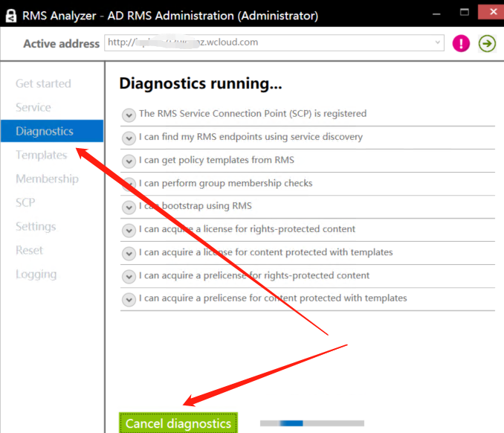This screenshot has width=504, height=433.
Task: Expand the bootstrap using RMS check
Action: [x=129, y=208]
